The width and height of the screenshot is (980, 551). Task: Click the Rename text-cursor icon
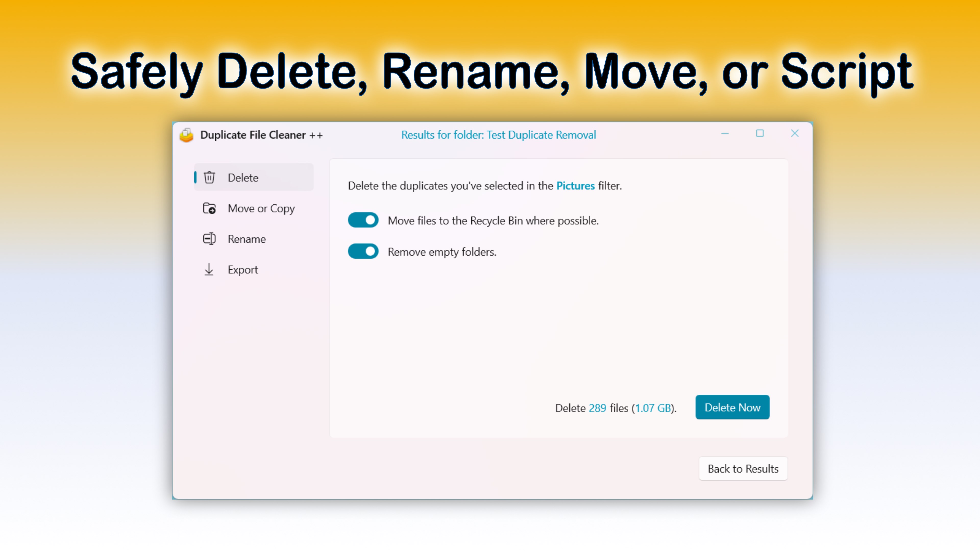(209, 239)
